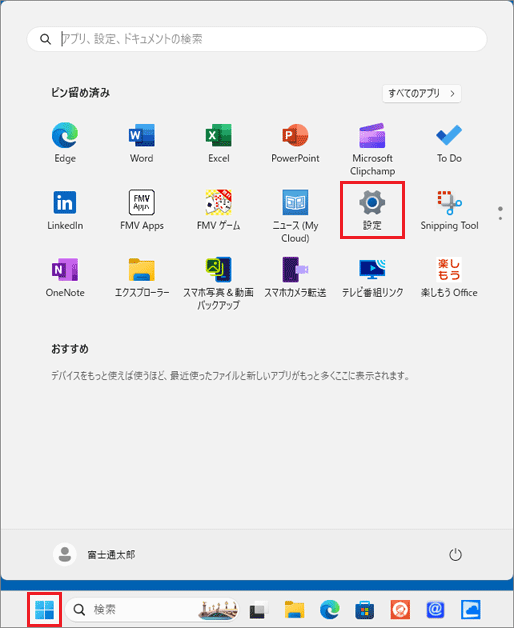This screenshot has height=628, width=514.
Task: Click the デバイスをもっと使えば使うほど recommendation text
Action: 230,376
